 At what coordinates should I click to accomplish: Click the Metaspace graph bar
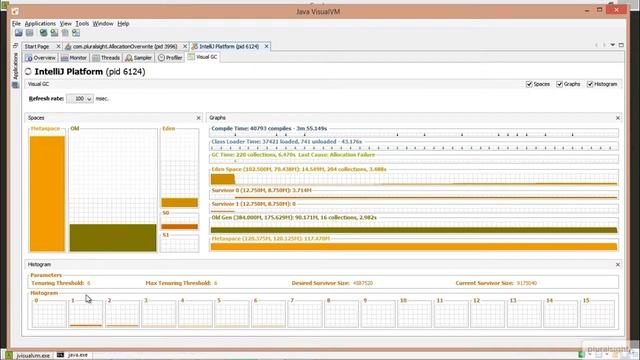pos(414,247)
